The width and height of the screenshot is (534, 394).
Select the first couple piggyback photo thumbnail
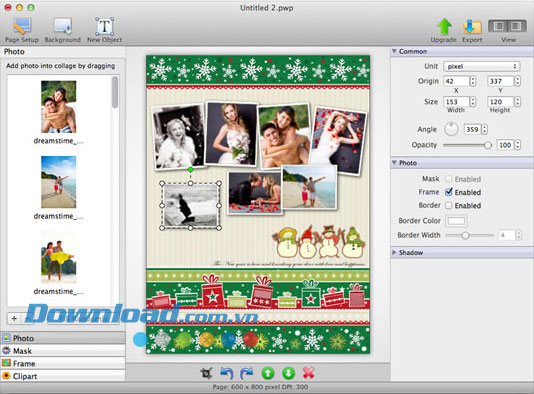tap(59, 107)
